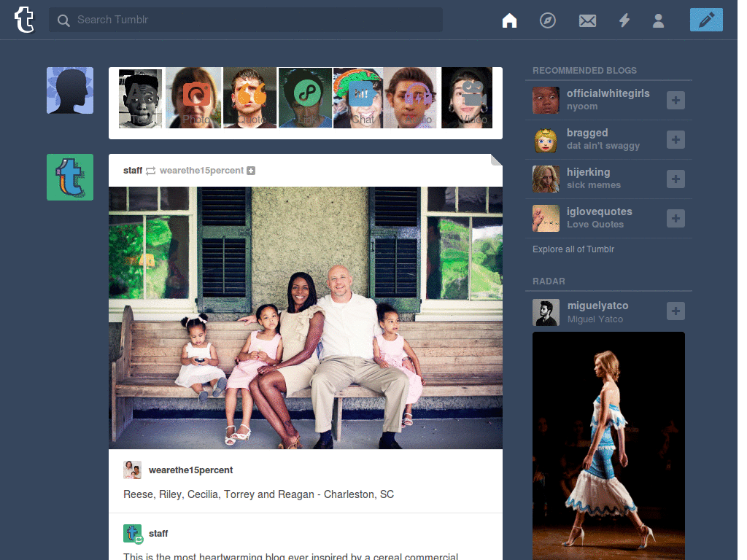Click the Tumblr logo
This screenshot has width=747, height=560.
point(24,20)
